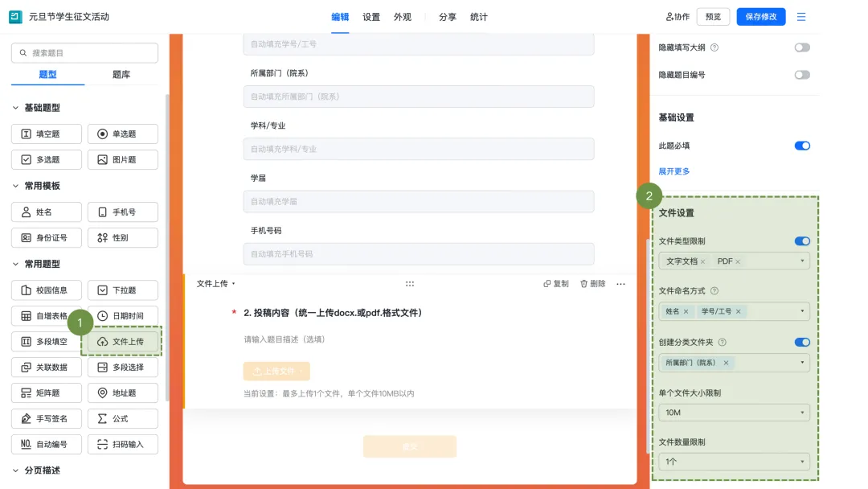Viewport: 868px width, 489px height.
Task: Add the 自动编号 question
Action: (47, 444)
